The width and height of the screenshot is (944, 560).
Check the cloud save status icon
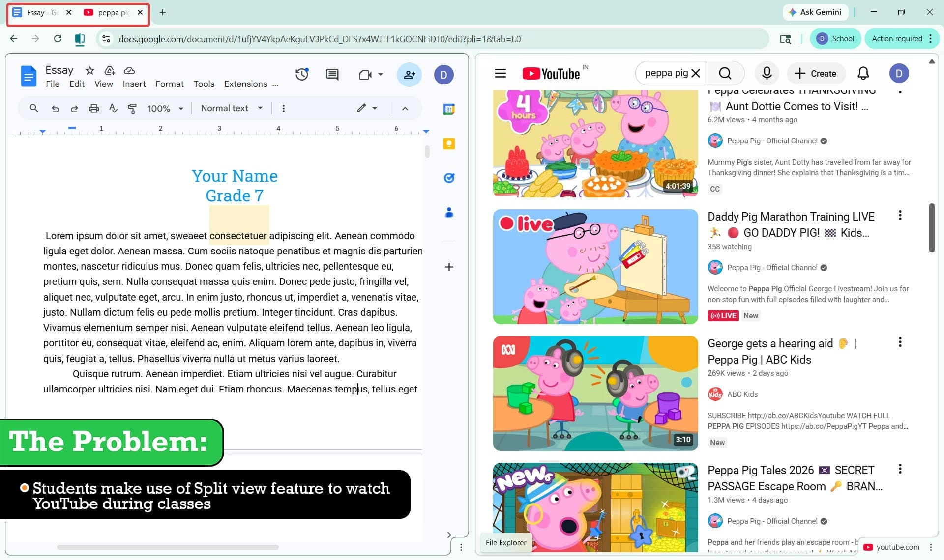pyautogui.click(x=129, y=70)
